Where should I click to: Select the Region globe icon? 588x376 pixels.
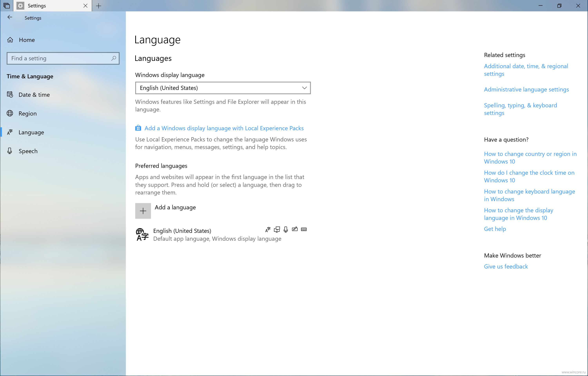(x=10, y=113)
